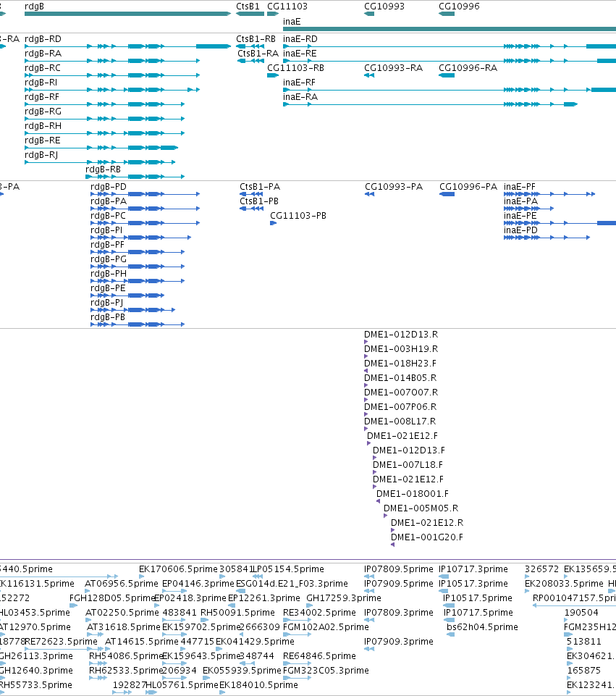Select the CG11103-RB transcript label
The height and width of the screenshot is (696, 616).
coord(295,68)
